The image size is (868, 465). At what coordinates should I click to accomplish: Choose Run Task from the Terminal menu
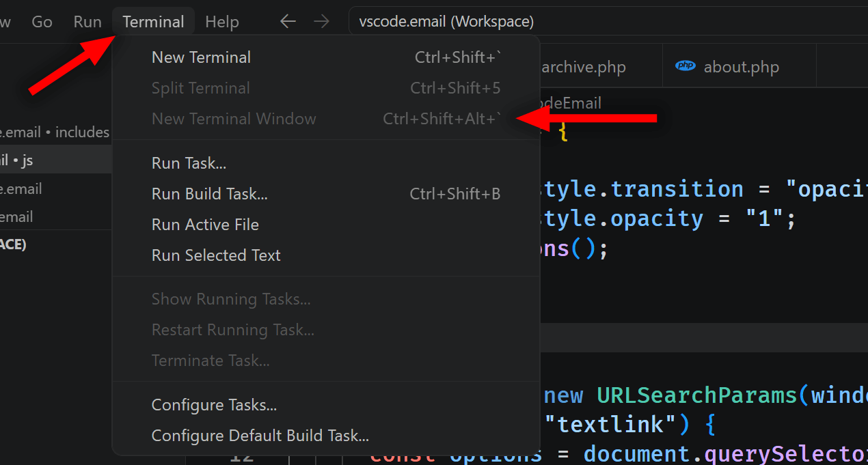tap(189, 163)
